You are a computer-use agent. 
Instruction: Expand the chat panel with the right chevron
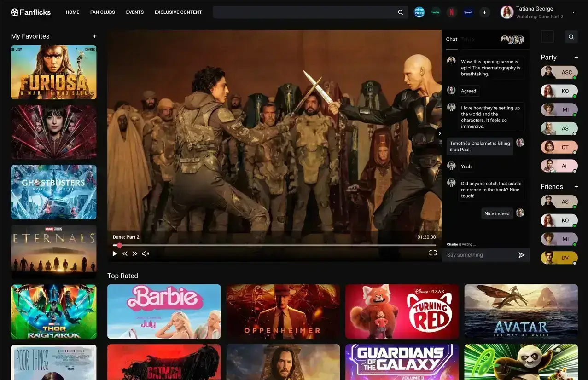[x=439, y=133]
